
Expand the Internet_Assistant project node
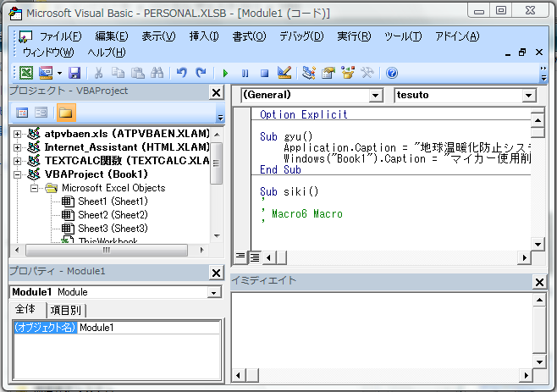(17, 147)
